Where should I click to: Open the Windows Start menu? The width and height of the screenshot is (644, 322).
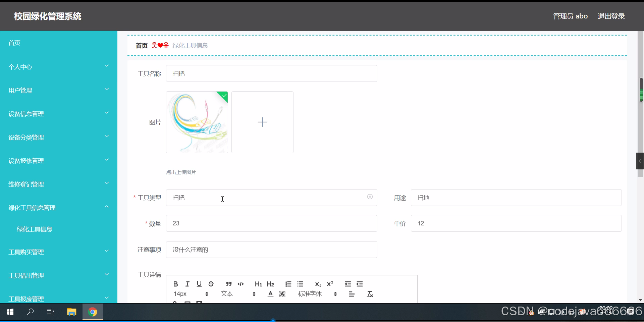(10, 312)
